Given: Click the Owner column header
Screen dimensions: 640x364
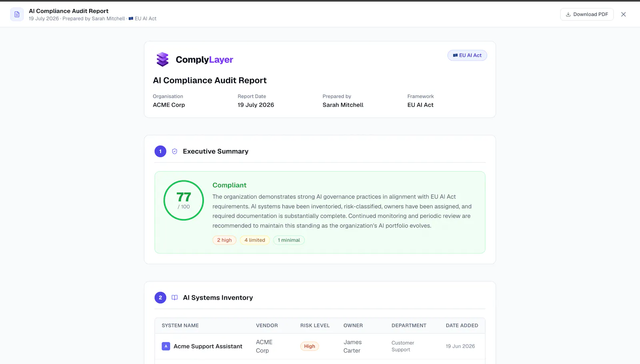Looking at the screenshot, I should pos(353,326).
